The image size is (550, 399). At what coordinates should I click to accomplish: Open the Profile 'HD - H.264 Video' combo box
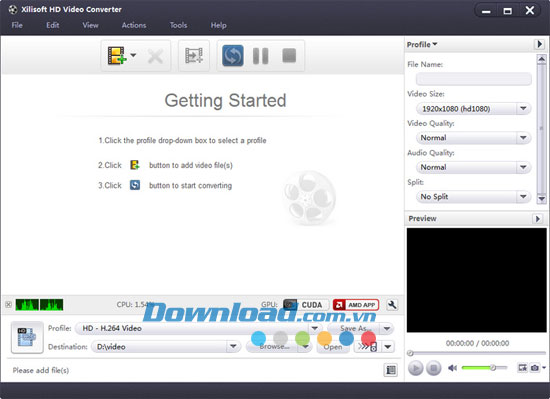coord(198,329)
